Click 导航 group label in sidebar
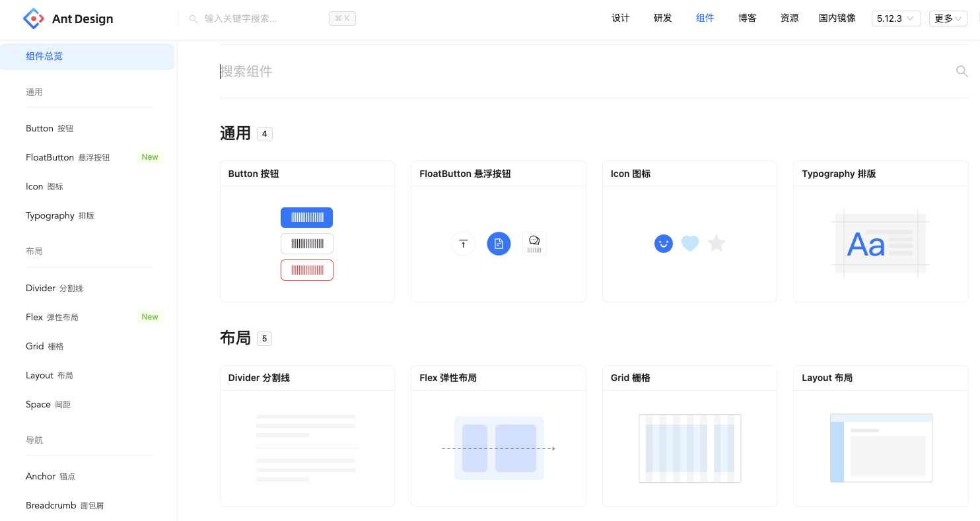Screen dimensions: 980x521 34,440
